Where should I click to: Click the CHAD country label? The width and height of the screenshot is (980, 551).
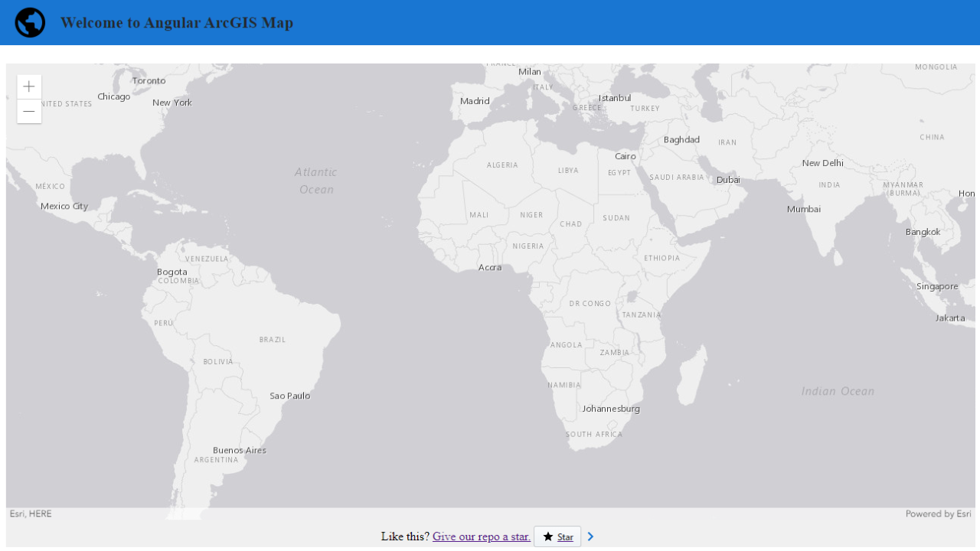coord(571,224)
